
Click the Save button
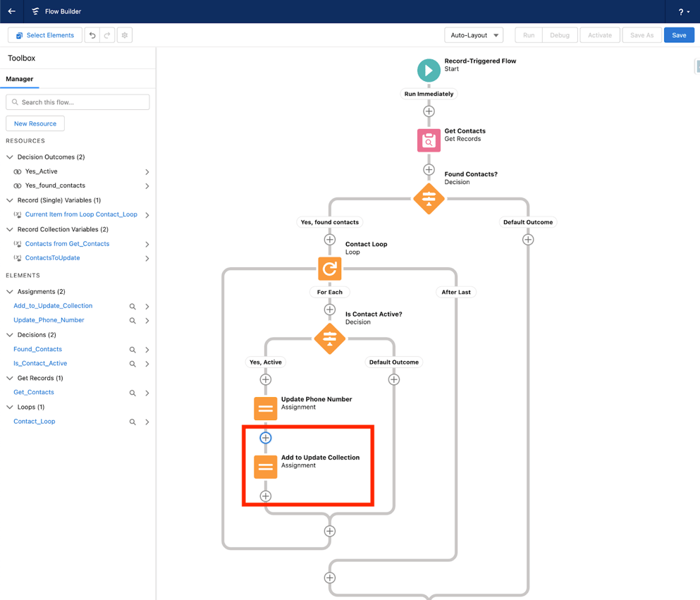(678, 35)
